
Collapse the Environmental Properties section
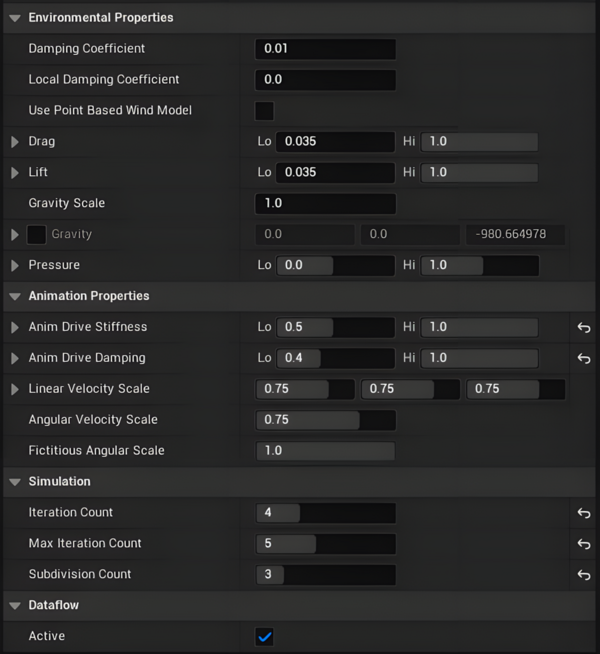(x=15, y=18)
